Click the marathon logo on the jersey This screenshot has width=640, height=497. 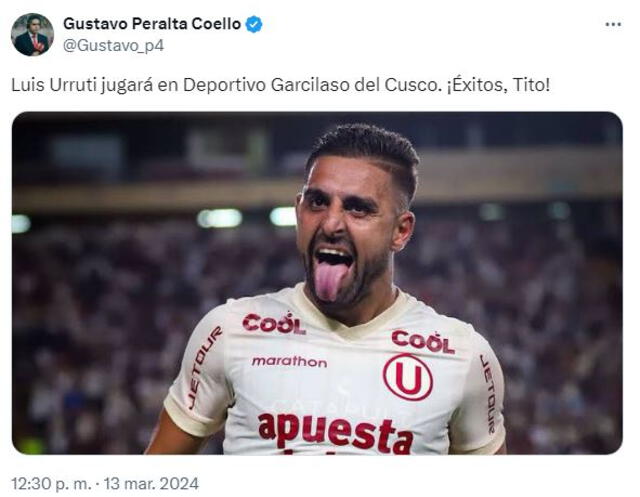(289, 361)
